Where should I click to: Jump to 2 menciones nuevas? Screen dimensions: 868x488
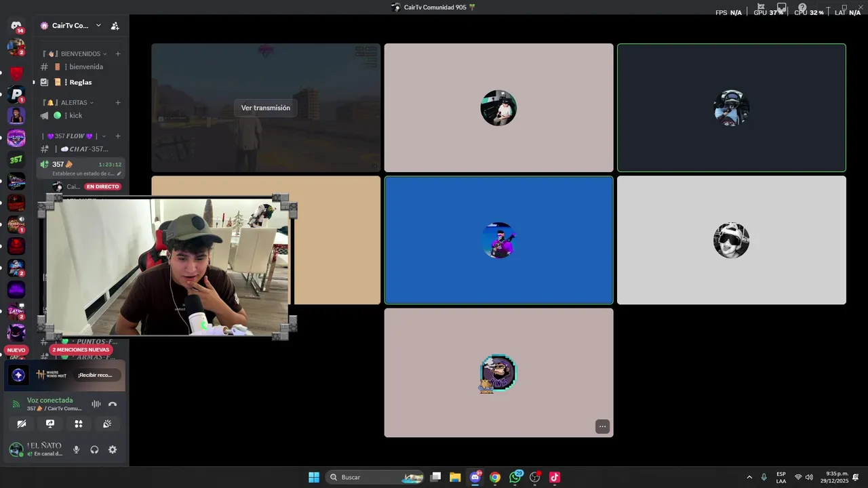[x=79, y=350]
